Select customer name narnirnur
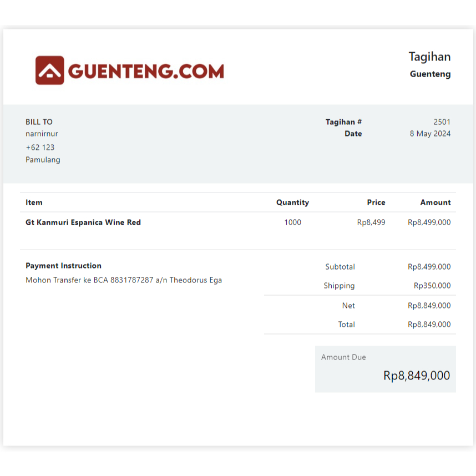The width and height of the screenshot is (476, 476). point(42,134)
